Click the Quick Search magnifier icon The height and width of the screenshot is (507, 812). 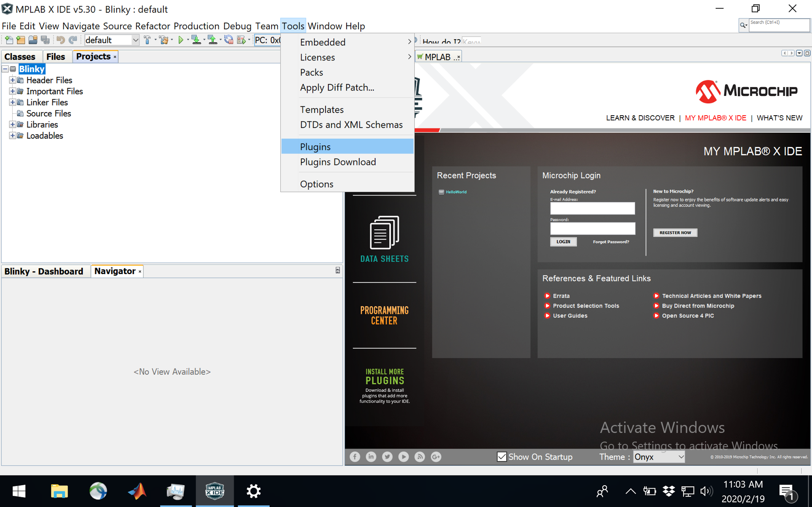743,25
